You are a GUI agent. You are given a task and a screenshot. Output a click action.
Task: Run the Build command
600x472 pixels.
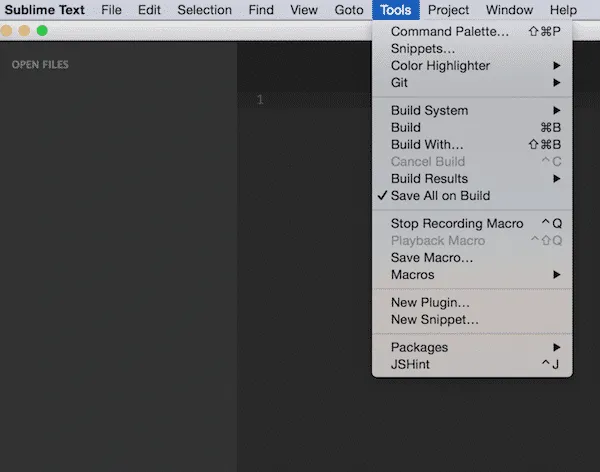(406, 127)
